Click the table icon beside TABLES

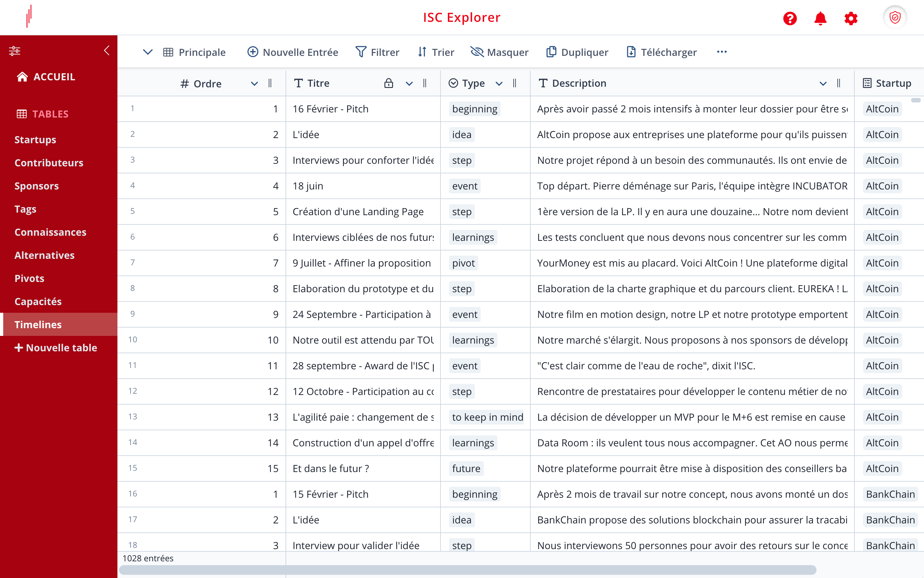(22, 114)
